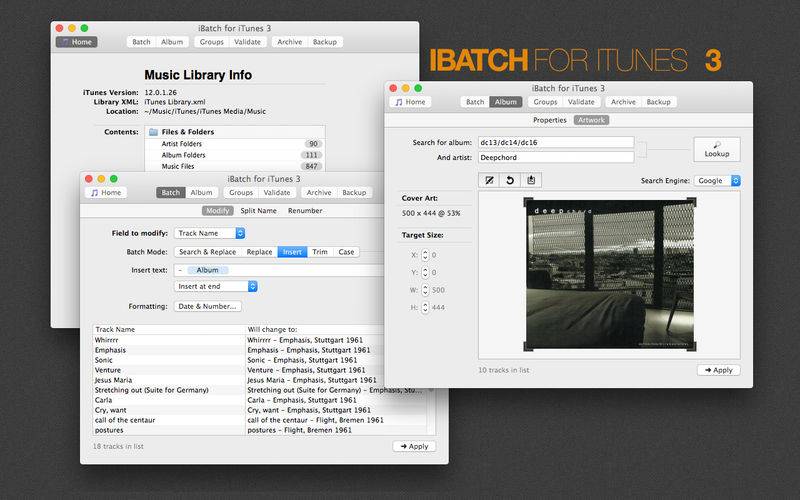The image size is (800, 500).
Task: Click the Search for album field
Action: 556,142
